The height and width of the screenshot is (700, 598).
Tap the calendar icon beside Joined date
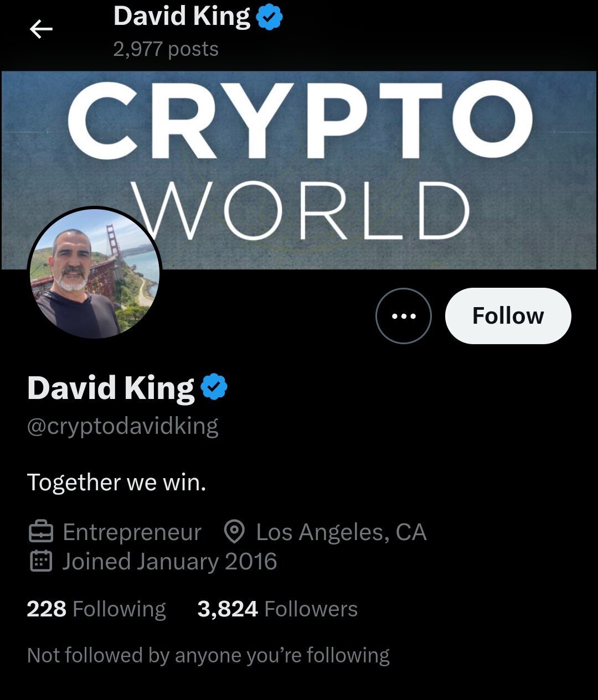coord(40,561)
